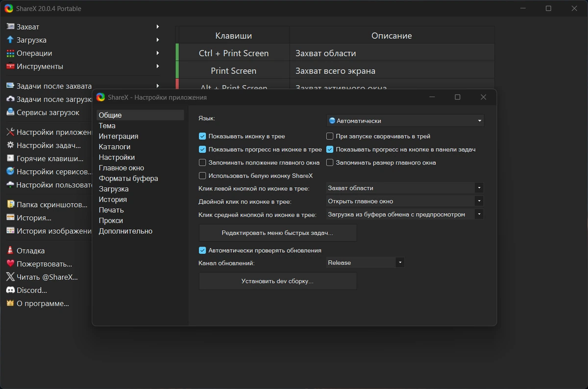The width and height of the screenshot is (588, 389).
Task: Click the Пожертвовать heart icon
Action: (10, 264)
